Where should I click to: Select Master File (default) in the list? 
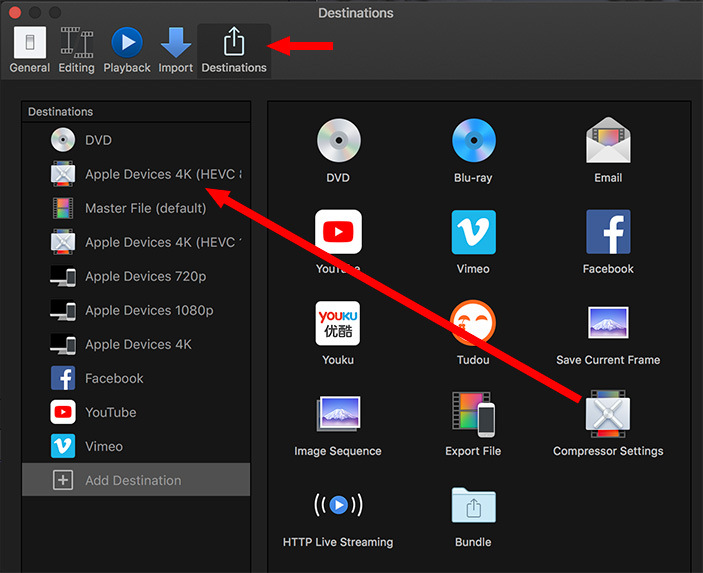click(136, 208)
